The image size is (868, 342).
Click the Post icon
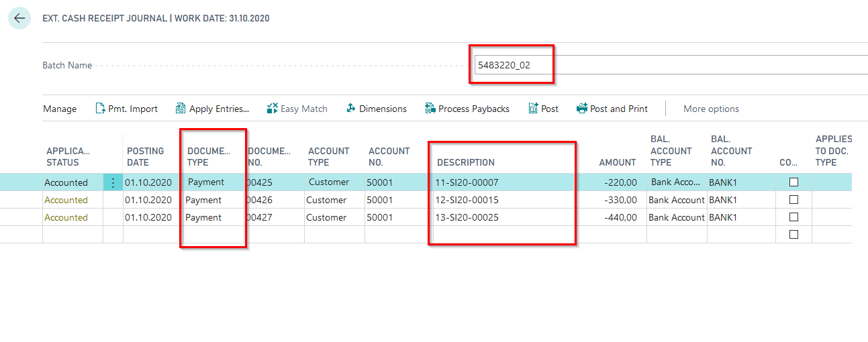[533, 109]
